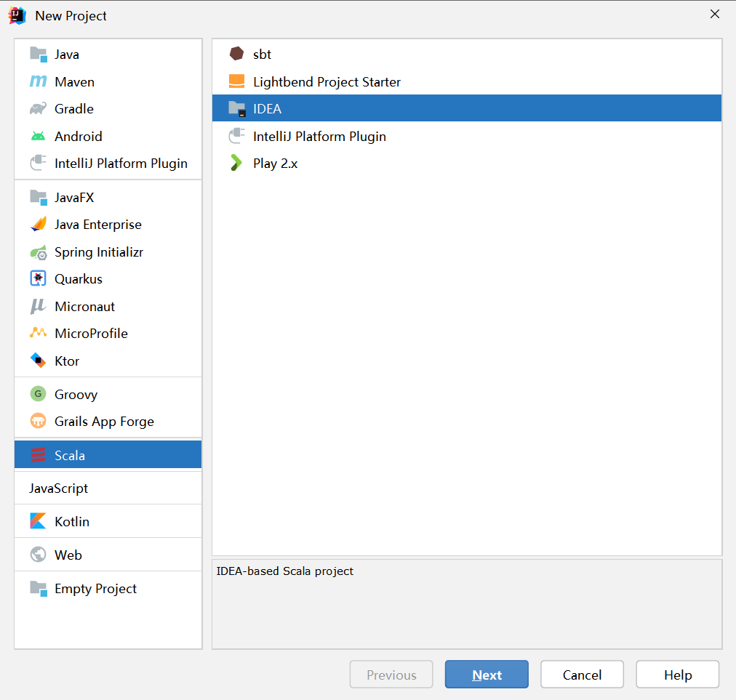Image resolution: width=736 pixels, height=700 pixels.
Task: Select the Kotlin K icon
Action: [39, 521]
